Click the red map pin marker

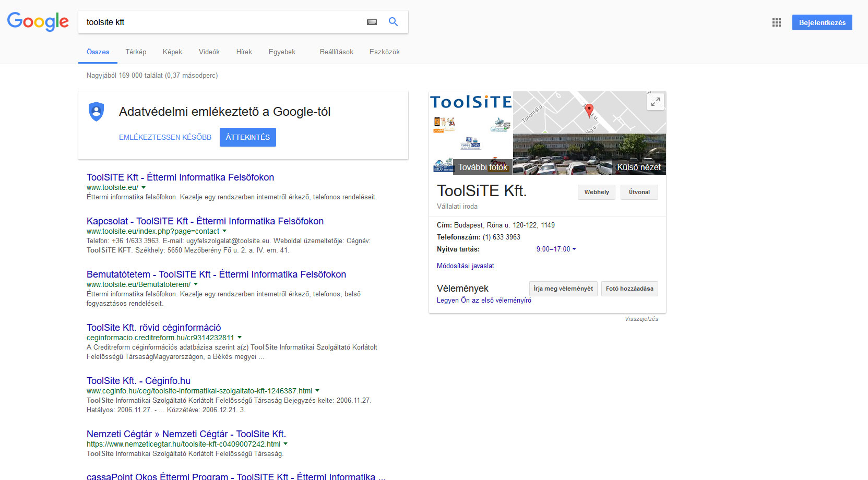589,110
